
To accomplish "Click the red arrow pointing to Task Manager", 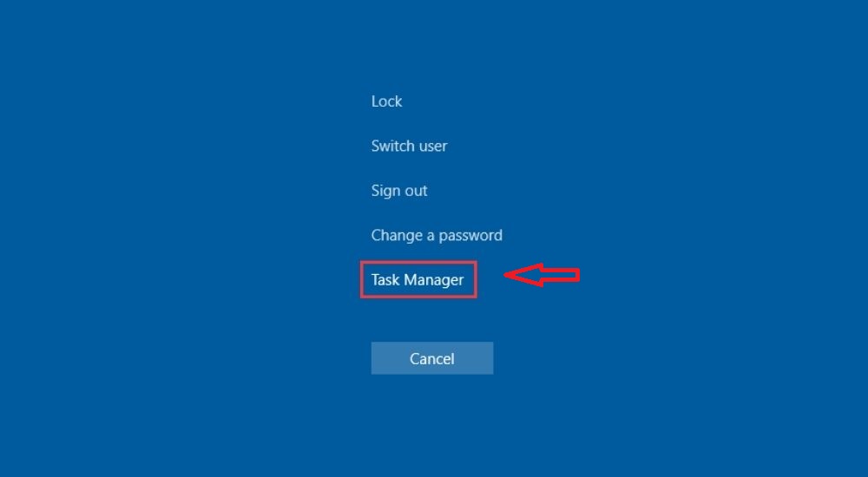I will pos(542,275).
